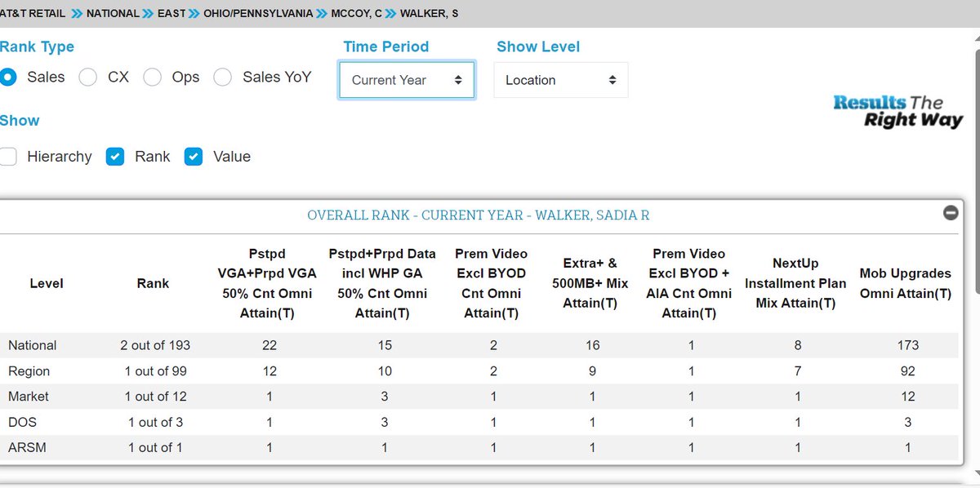
Task: Click Pstpd+Prpd Data incl WHP column header
Action: tap(382, 283)
